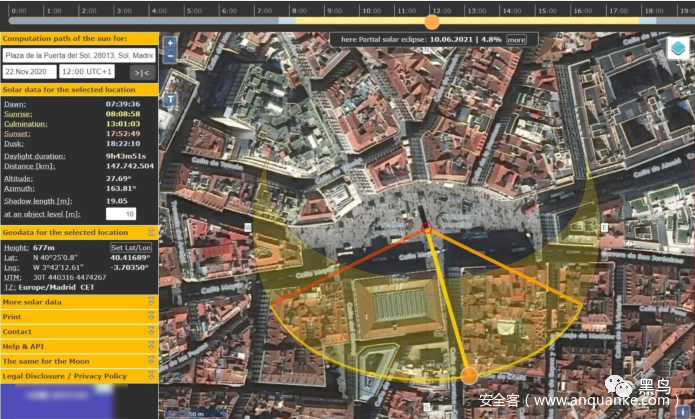
Task: Click the T text toggle on the map
Action: tap(171, 100)
